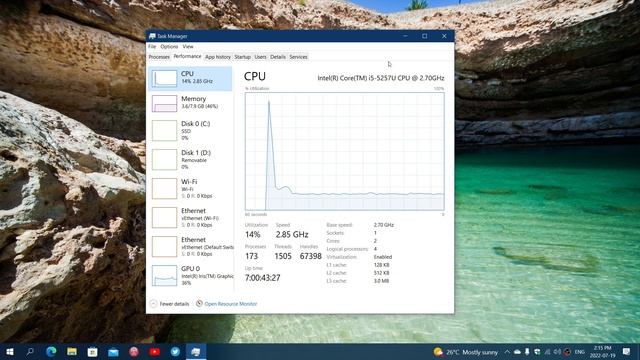
Task: Maximize the Task Manager window
Action: pyautogui.click(x=424, y=36)
